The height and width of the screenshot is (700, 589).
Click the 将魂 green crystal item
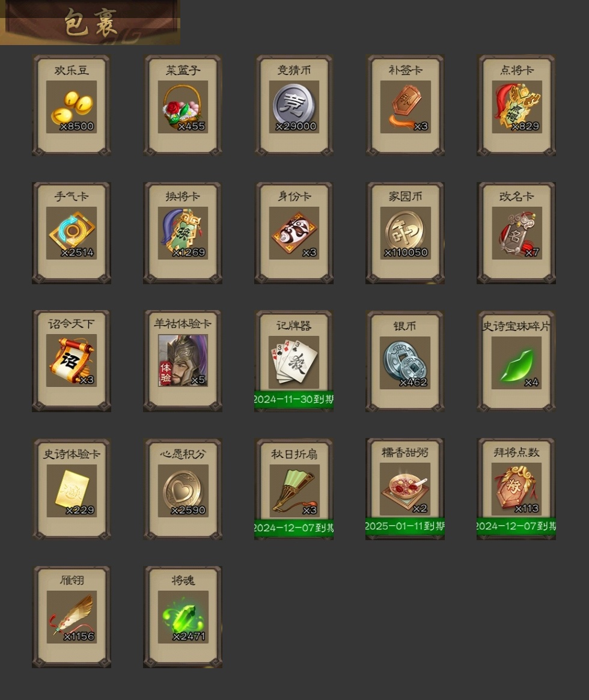coord(183,617)
